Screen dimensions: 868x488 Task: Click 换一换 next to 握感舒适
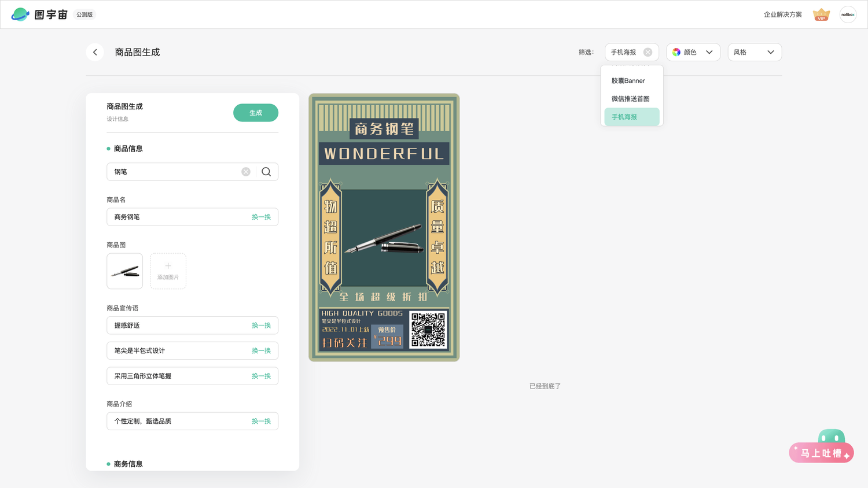[x=261, y=326]
